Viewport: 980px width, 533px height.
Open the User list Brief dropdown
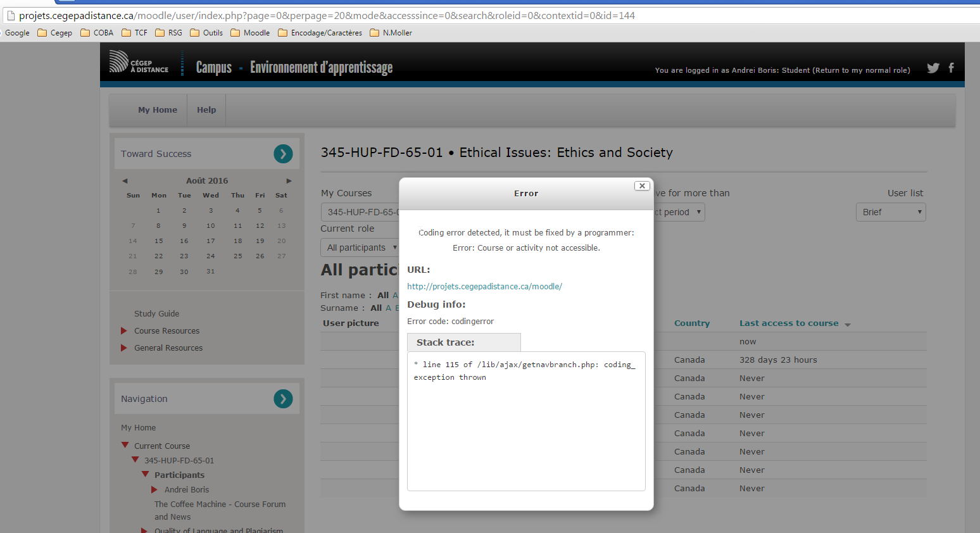click(891, 212)
